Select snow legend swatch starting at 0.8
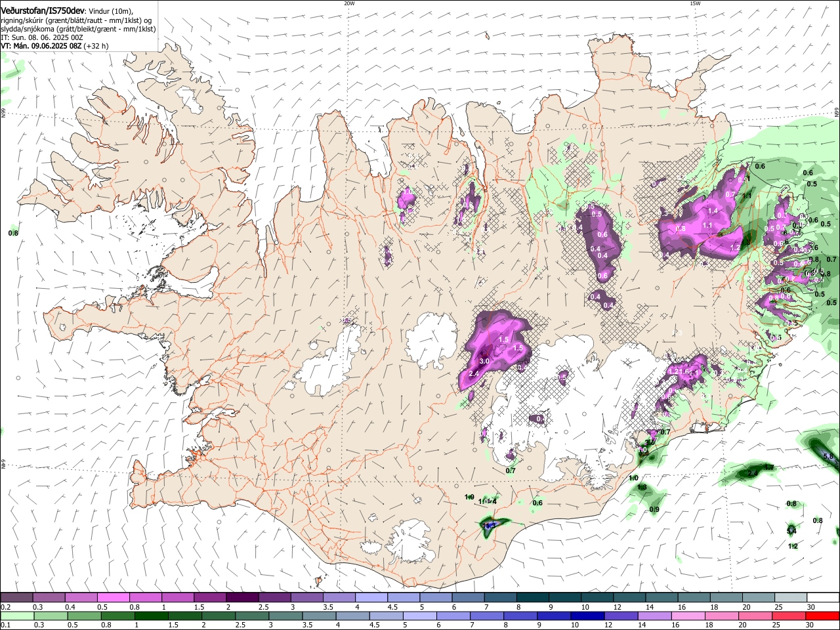The width and height of the screenshot is (840, 630). click(146, 598)
